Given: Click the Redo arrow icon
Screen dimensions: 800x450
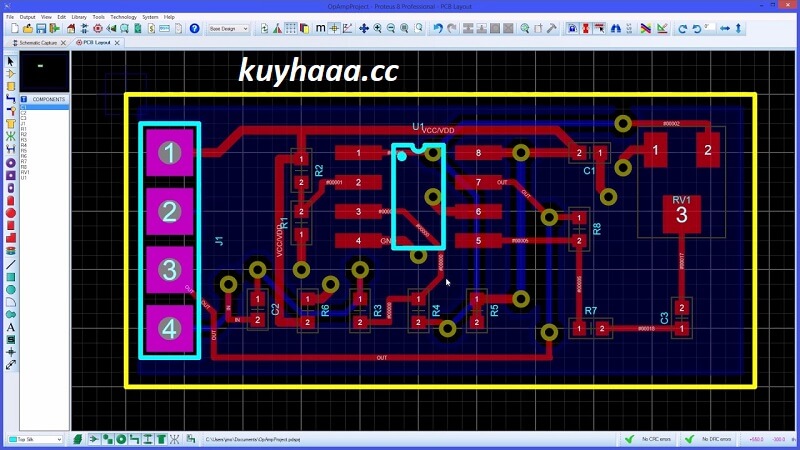Looking at the screenshot, I should coord(452,29).
